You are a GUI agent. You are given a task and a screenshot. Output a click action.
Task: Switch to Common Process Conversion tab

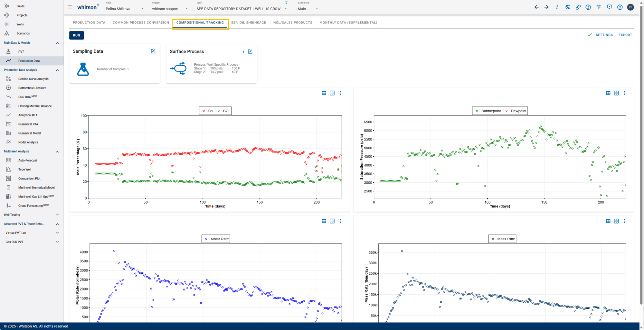click(x=141, y=23)
